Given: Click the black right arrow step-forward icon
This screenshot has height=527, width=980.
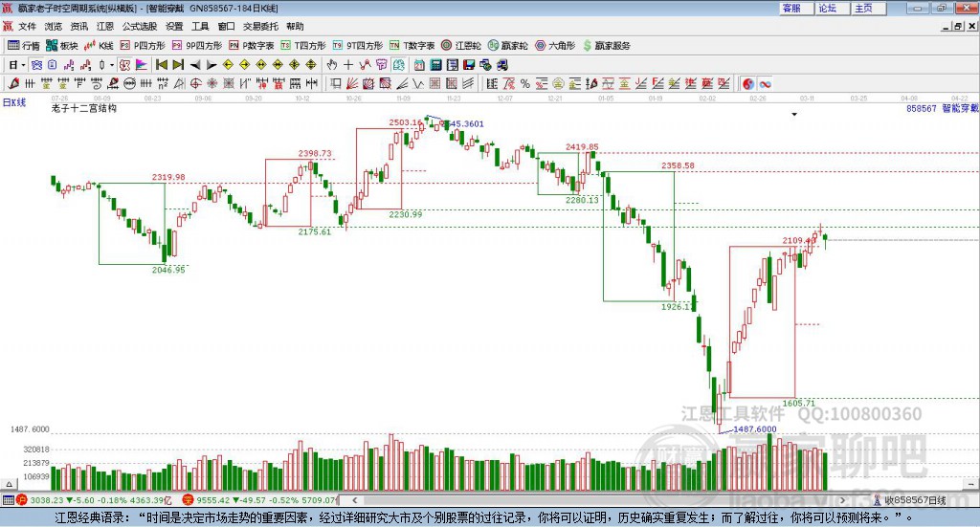Looking at the screenshot, I should tap(212, 65).
